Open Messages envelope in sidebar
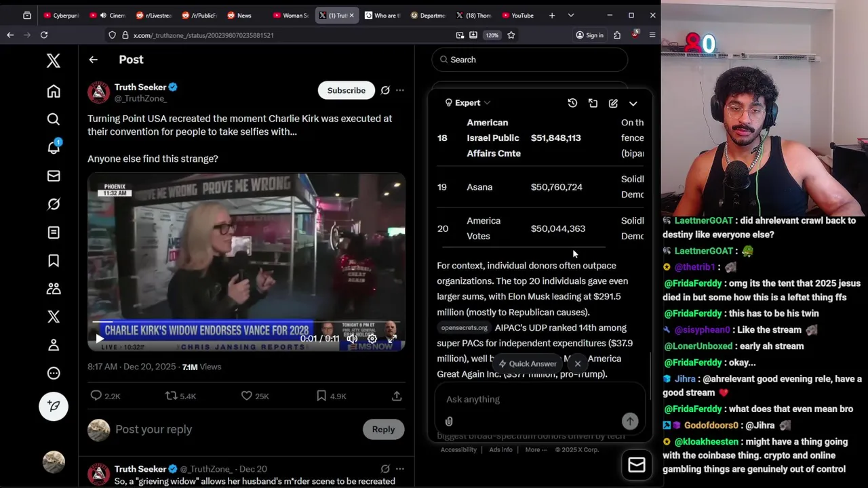 (x=54, y=176)
